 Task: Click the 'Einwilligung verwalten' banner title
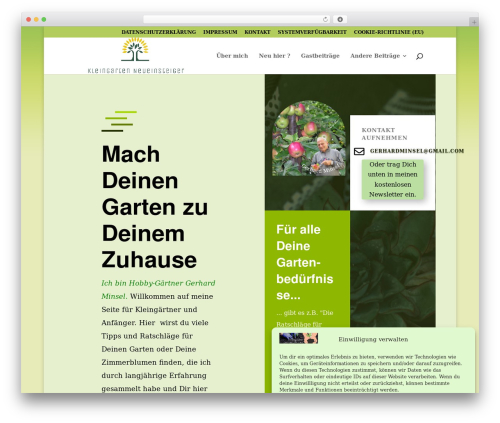373,339
